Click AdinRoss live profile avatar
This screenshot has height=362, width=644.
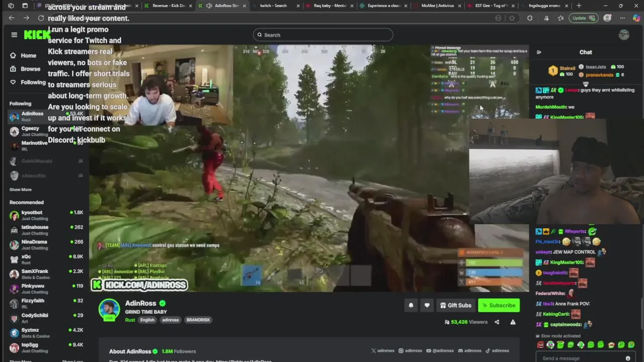coord(109,310)
